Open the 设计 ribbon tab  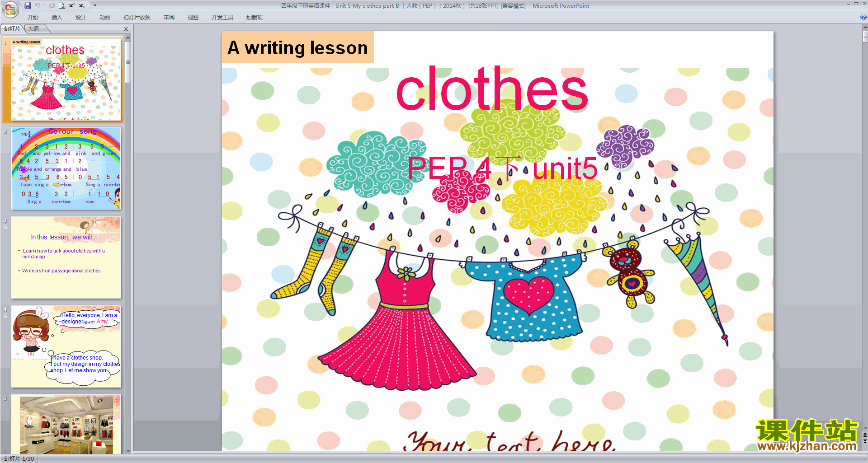[x=81, y=17]
